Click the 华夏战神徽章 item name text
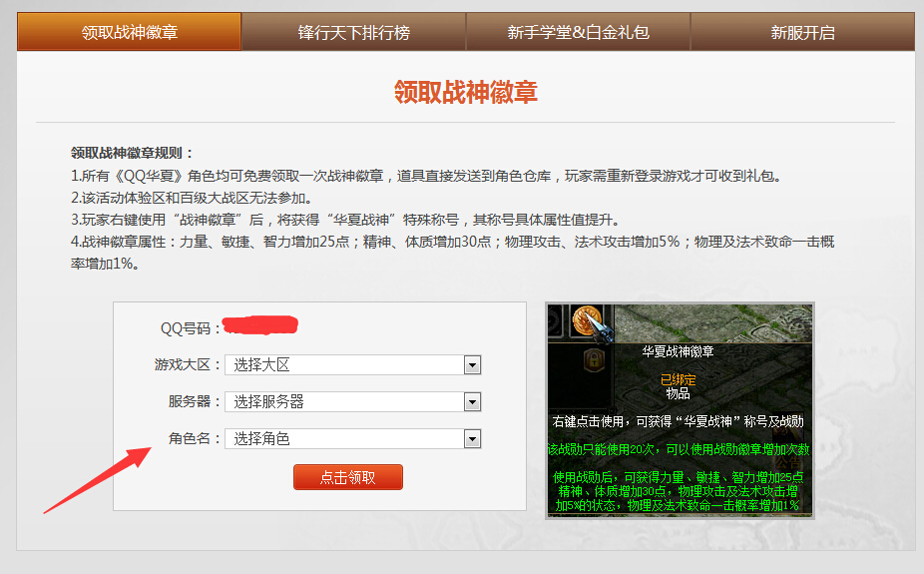The height and width of the screenshot is (574, 924). point(679,352)
